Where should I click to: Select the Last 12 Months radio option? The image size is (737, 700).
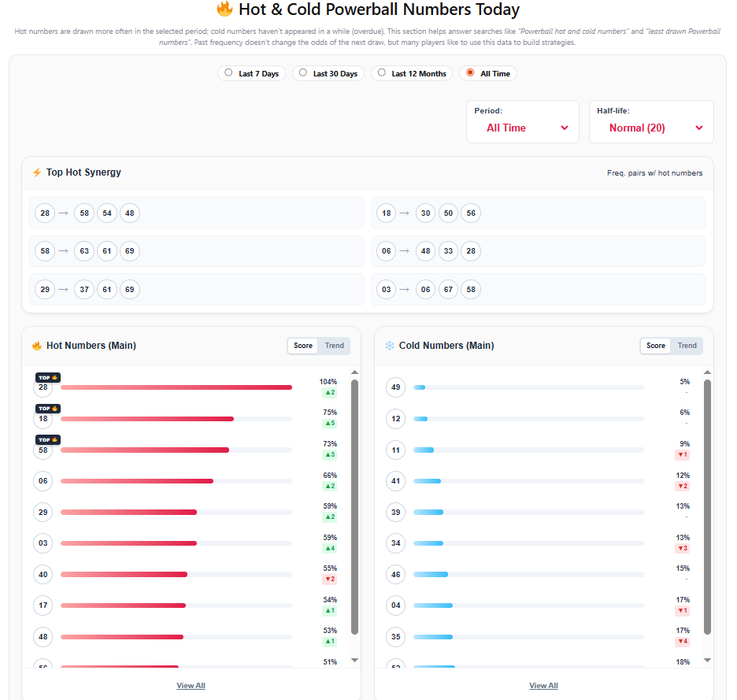tap(412, 73)
